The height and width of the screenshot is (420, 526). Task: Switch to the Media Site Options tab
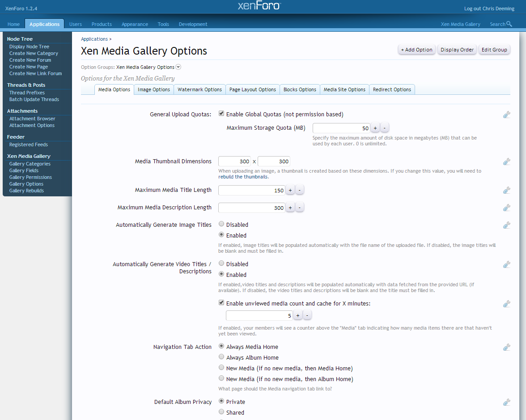pyautogui.click(x=344, y=89)
